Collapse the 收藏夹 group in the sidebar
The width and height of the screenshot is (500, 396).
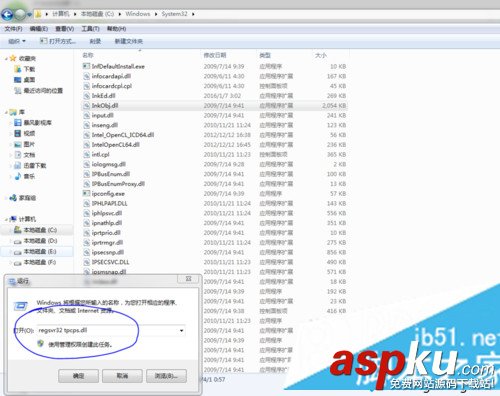(6, 59)
